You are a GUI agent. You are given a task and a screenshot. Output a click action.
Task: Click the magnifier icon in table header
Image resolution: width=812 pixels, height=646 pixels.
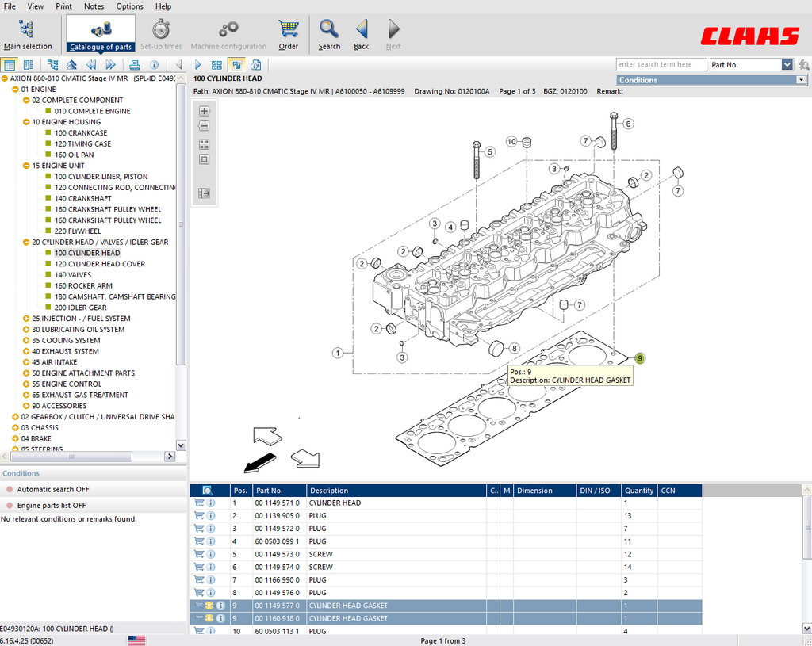[x=207, y=490]
